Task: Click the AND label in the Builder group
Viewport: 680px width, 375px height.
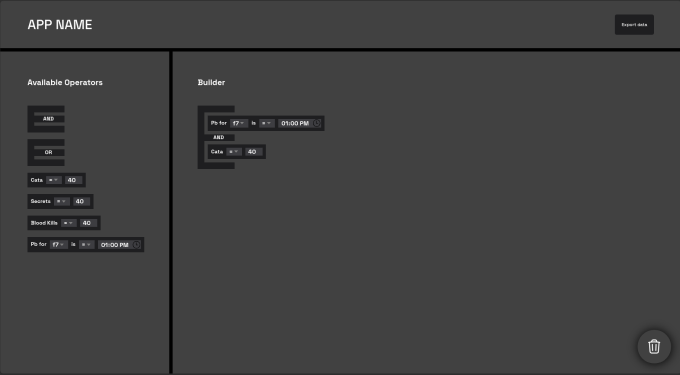Action: coord(219,137)
